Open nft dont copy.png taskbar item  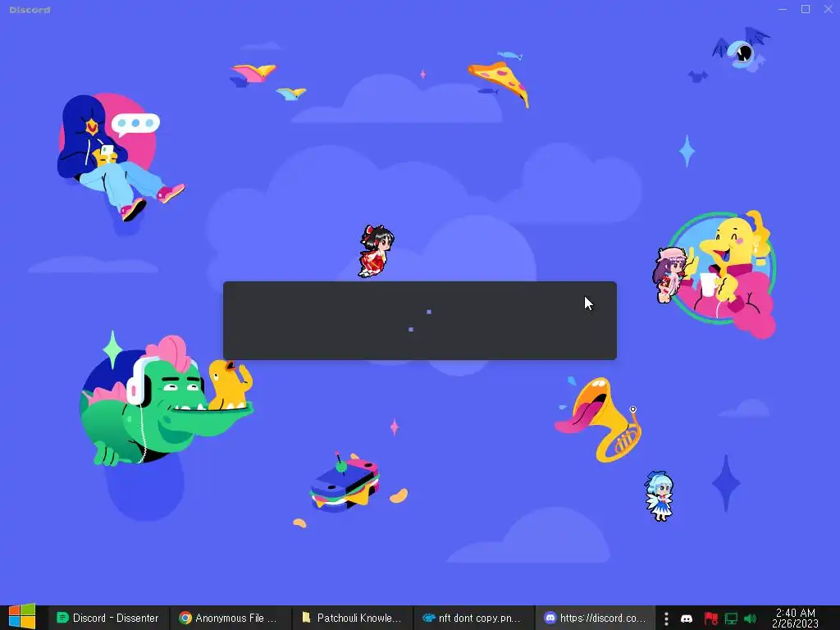click(474, 618)
